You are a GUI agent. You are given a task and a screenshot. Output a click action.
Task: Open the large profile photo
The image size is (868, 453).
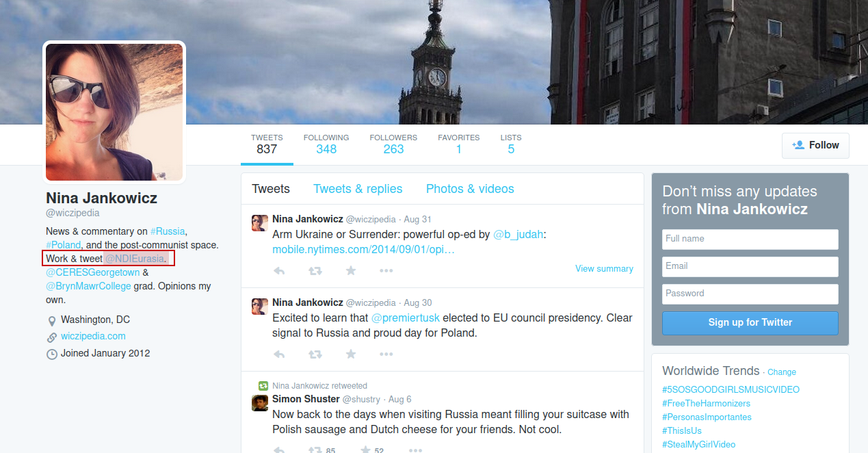point(114,112)
